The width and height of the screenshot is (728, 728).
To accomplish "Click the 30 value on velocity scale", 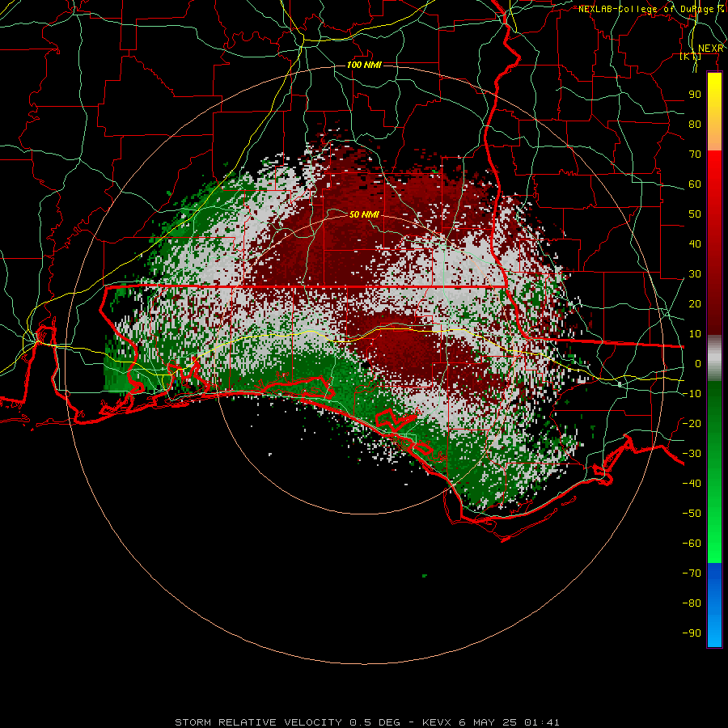I will pos(695,274).
